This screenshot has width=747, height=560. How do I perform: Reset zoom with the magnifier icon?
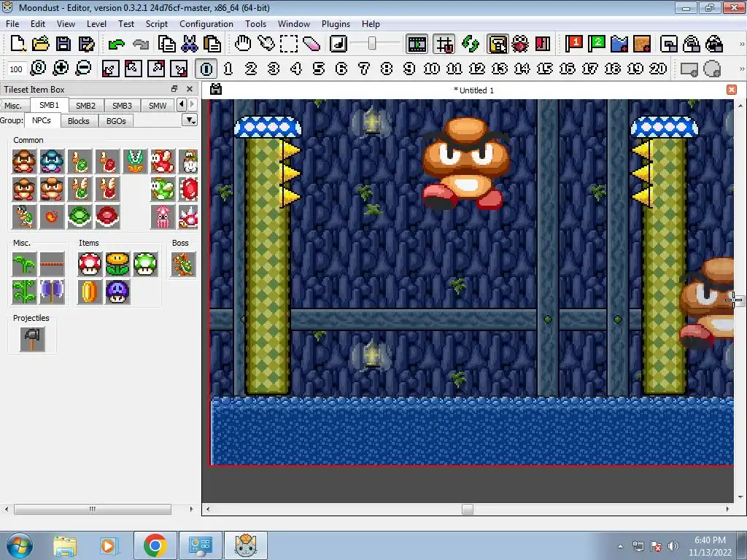[x=38, y=68]
